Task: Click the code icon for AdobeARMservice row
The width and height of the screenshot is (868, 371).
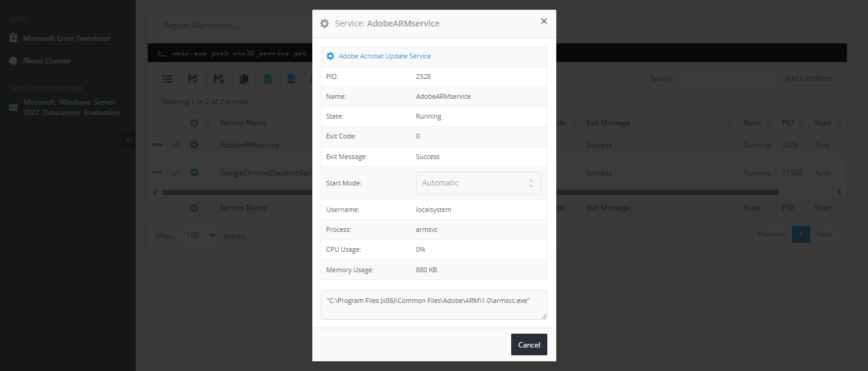Action: point(176,145)
